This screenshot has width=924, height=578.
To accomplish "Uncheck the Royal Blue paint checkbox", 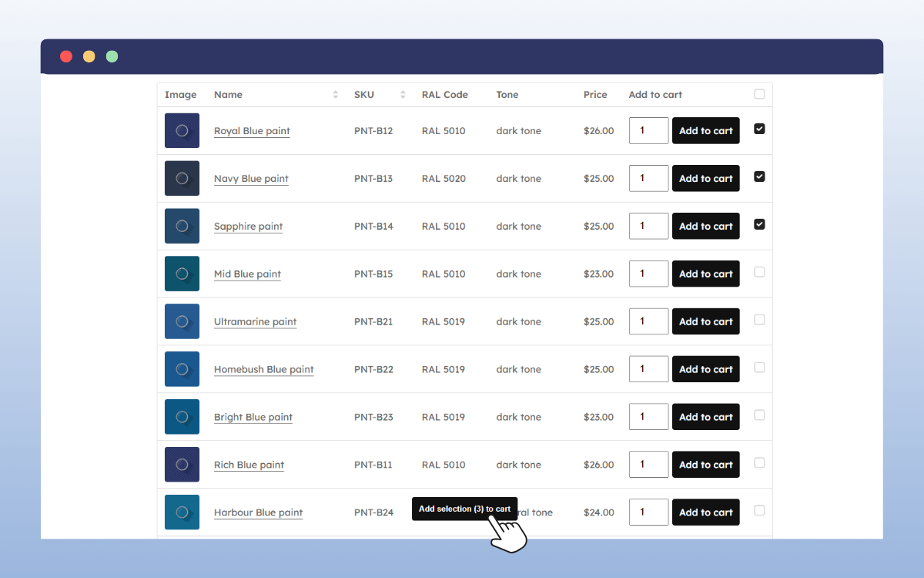I will (759, 129).
